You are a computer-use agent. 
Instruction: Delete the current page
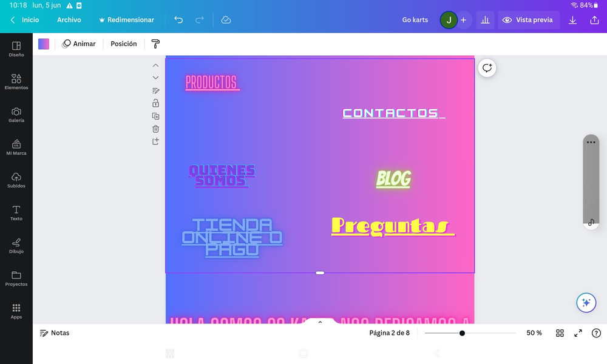(x=155, y=129)
